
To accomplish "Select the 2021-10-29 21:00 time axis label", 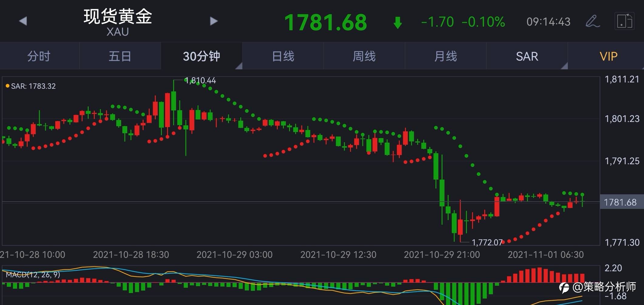I will 442,255.
